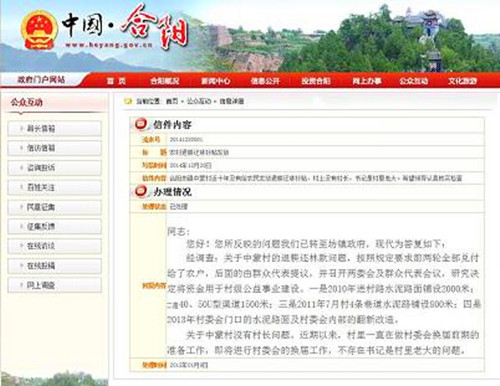Image resolution: width=500 pixels, height=386 pixels.
Task: Open the 新闻中心 navigation tab
Action: [x=215, y=81]
